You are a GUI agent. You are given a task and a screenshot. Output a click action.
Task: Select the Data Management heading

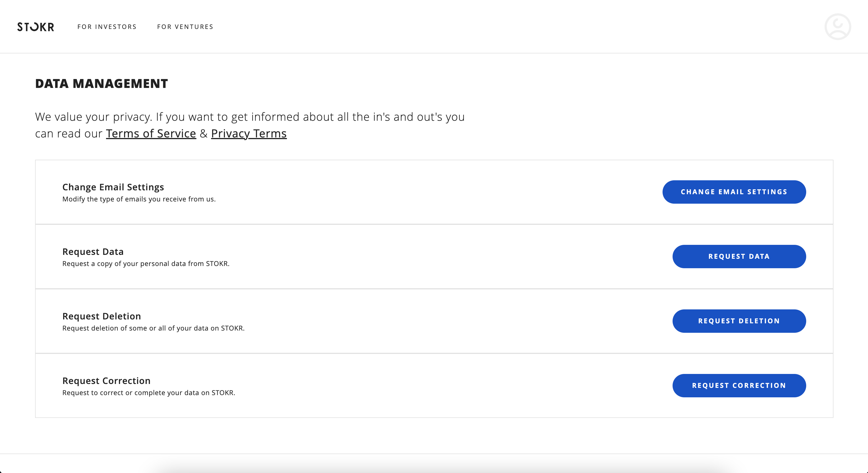point(101,83)
